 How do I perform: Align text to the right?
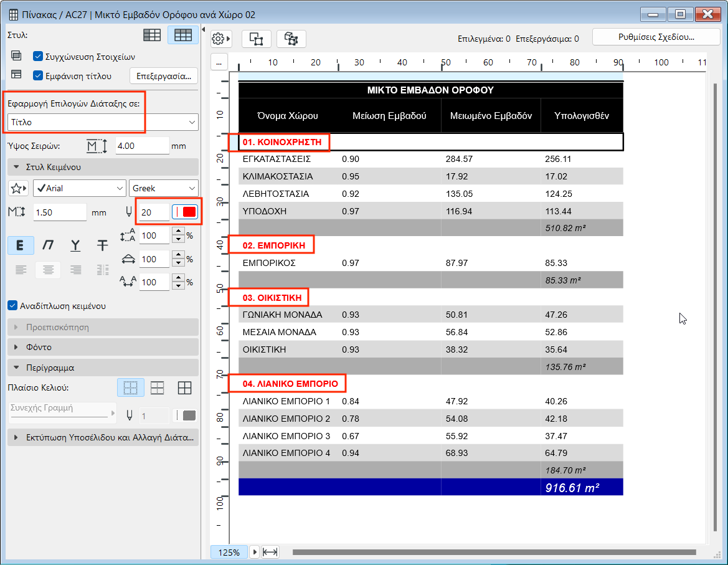(x=76, y=270)
